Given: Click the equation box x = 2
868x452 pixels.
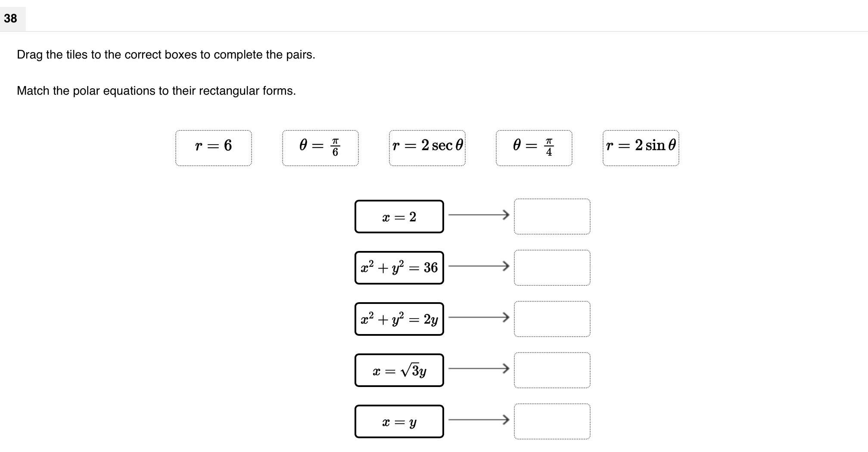Looking at the screenshot, I should (399, 217).
